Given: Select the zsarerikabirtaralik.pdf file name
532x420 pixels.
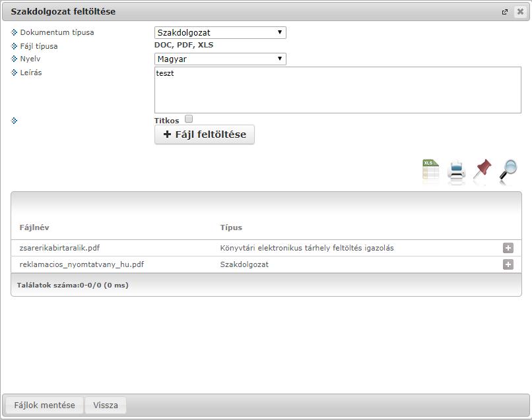Looking at the screenshot, I should coord(59,248).
